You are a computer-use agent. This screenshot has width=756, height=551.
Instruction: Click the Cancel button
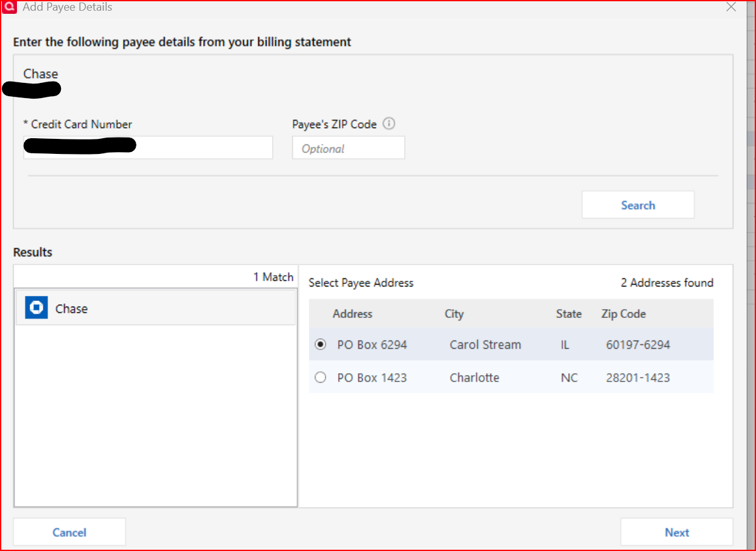point(69,532)
